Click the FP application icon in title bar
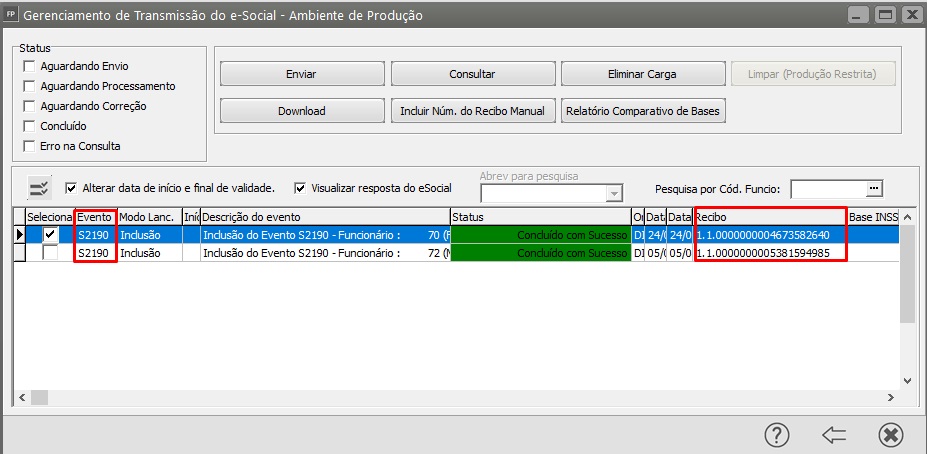 tap(10, 15)
